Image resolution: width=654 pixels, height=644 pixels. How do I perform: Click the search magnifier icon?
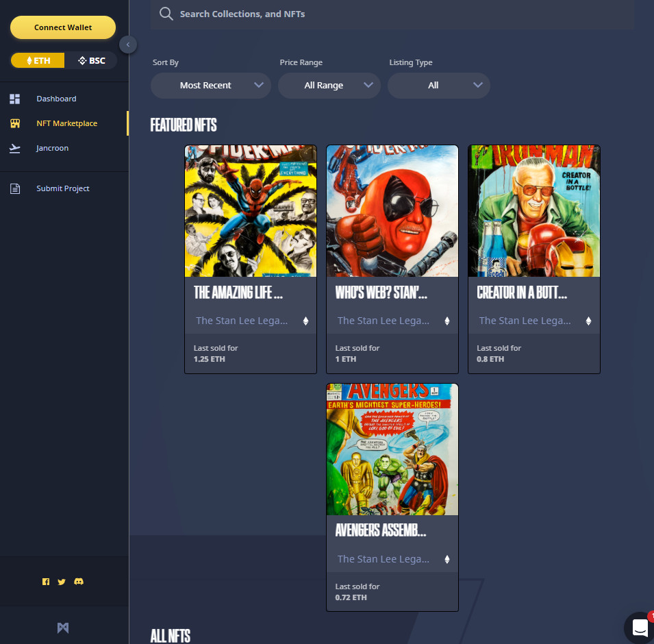tap(166, 14)
